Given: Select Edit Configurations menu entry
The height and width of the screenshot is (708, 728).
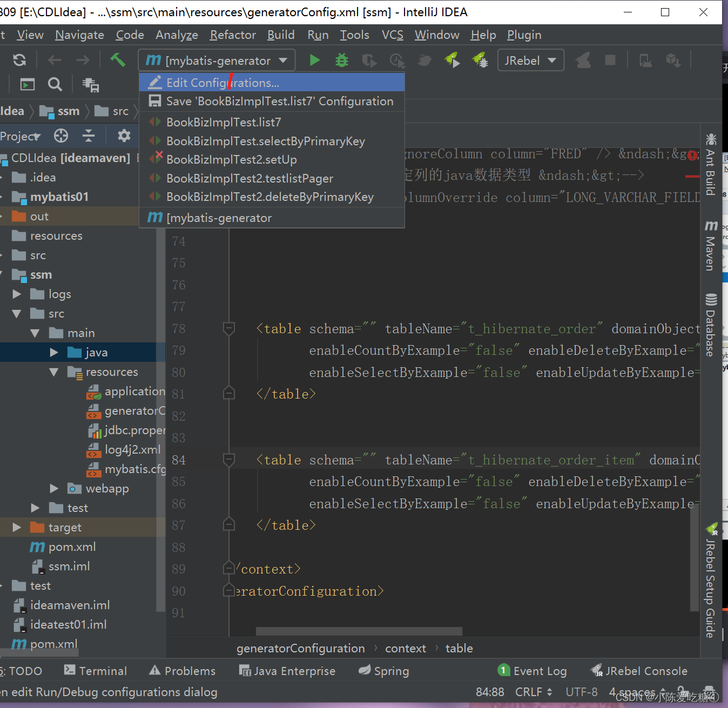Looking at the screenshot, I should click(223, 83).
